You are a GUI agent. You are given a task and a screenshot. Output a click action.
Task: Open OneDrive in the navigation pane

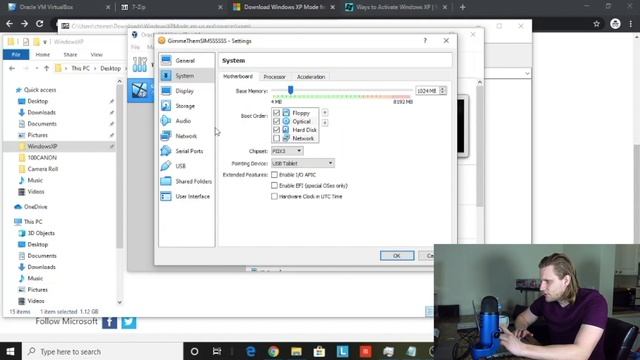35,207
